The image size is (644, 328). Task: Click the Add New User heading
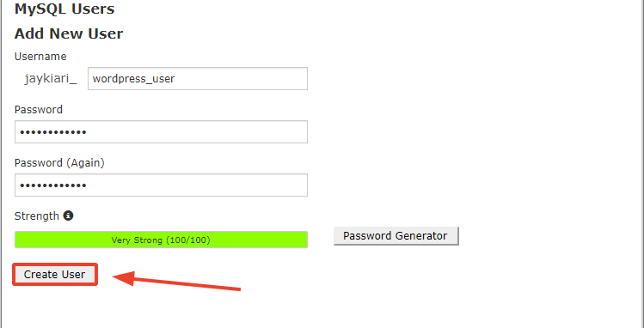[69, 33]
